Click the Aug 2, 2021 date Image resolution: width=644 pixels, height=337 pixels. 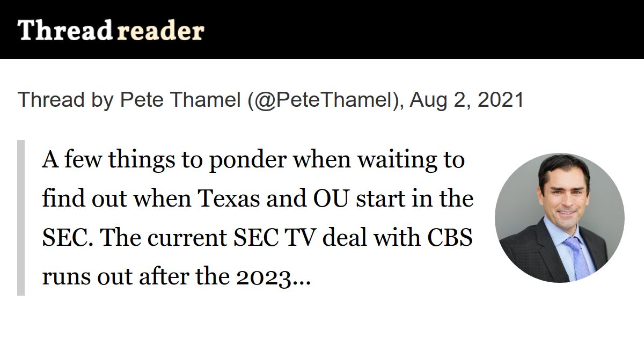point(467,100)
